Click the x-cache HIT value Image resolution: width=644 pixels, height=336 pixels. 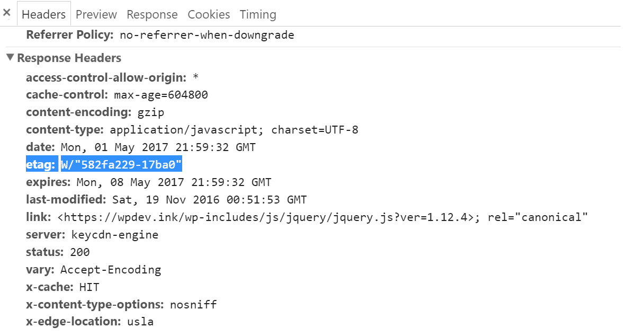point(89,287)
